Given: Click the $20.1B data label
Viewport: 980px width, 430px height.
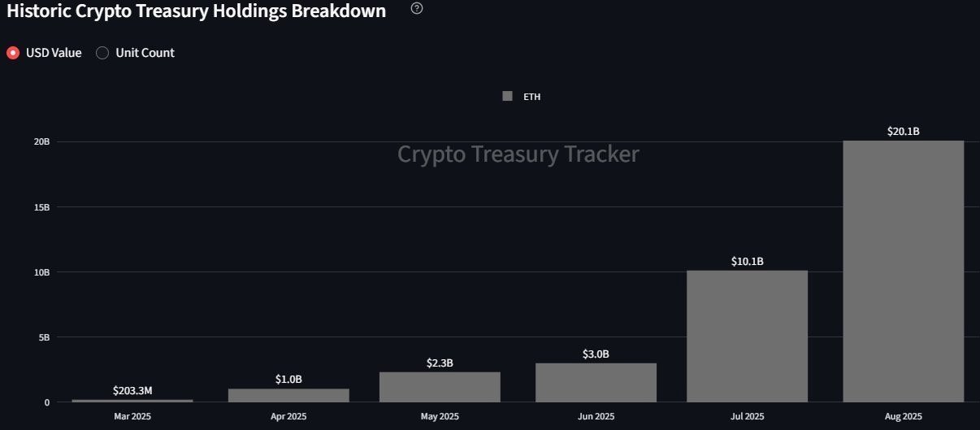Looking at the screenshot, I should (x=904, y=131).
